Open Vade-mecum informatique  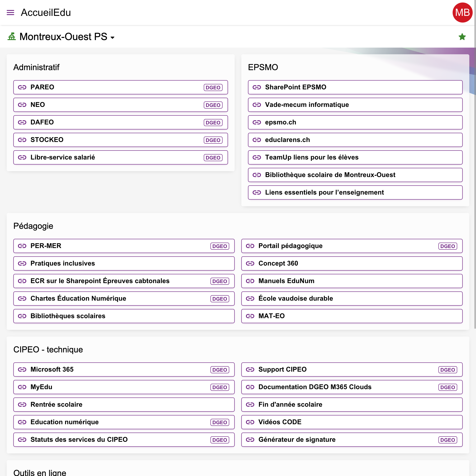tap(355, 105)
